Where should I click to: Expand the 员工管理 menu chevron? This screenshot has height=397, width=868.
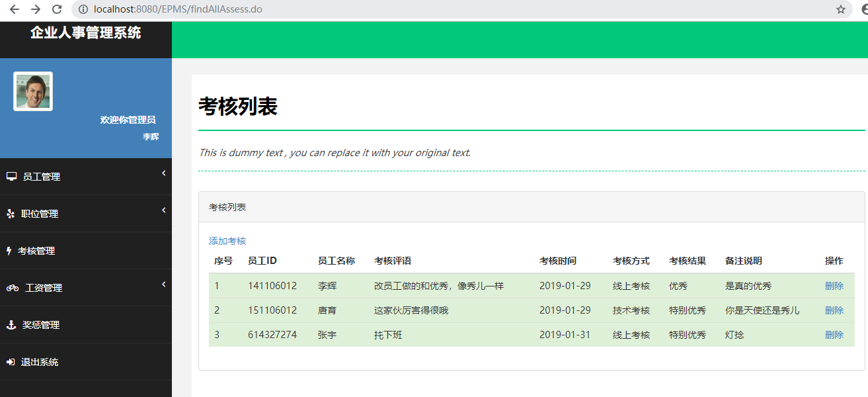163,173
